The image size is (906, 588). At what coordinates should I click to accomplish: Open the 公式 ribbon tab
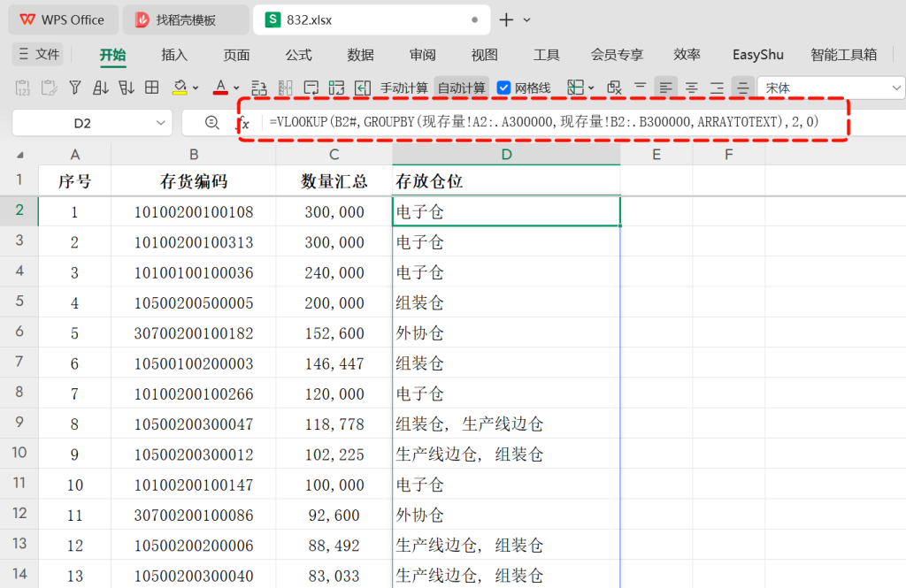[x=298, y=55]
